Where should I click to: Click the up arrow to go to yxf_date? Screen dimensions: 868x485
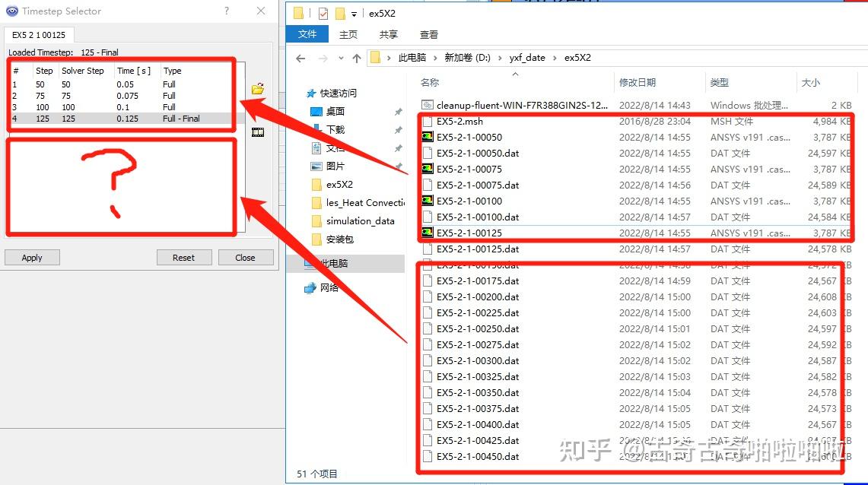click(x=357, y=57)
